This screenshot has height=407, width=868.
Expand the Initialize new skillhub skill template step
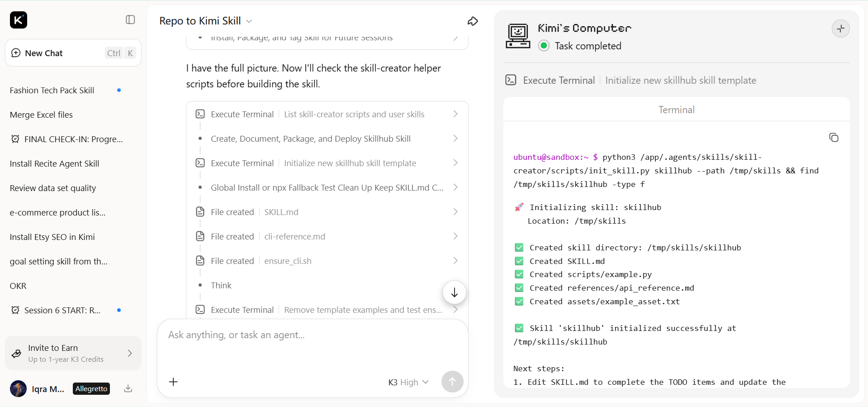[x=327, y=163]
